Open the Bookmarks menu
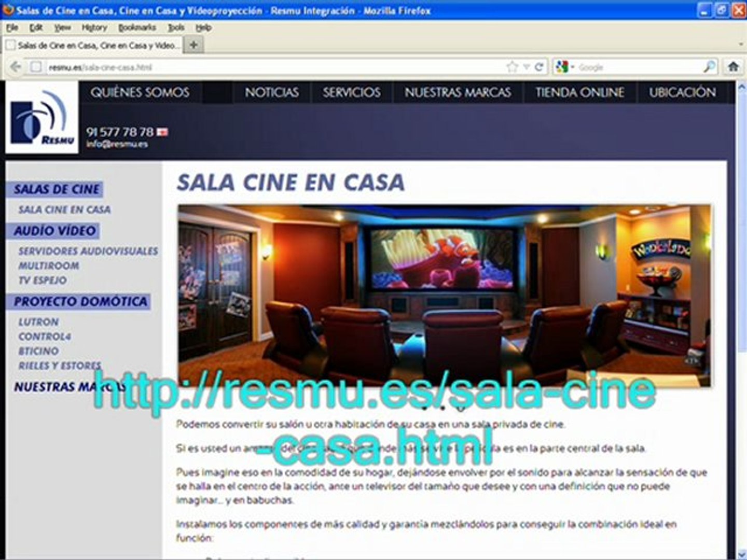The width and height of the screenshot is (747, 560). pos(137,27)
